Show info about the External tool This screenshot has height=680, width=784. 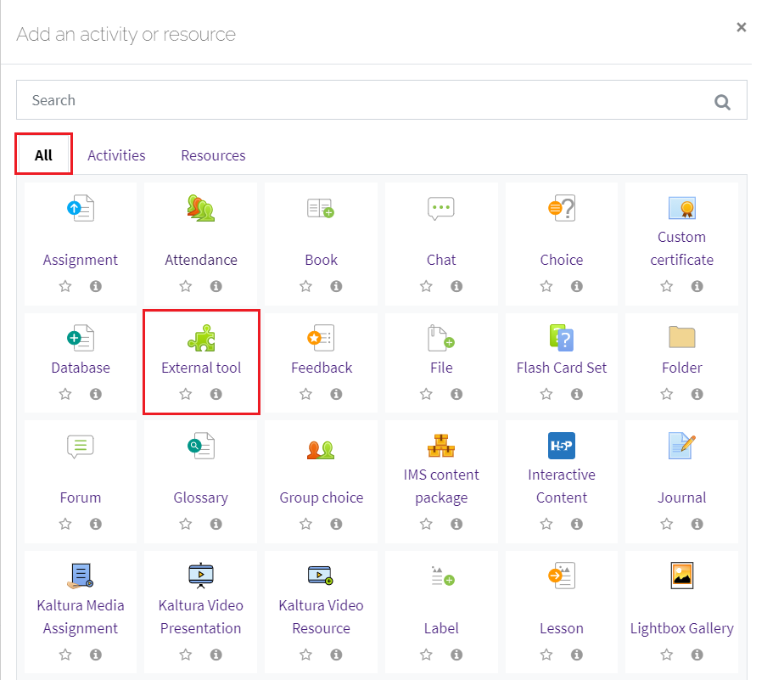pyautogui.click(x=216, y=394)
